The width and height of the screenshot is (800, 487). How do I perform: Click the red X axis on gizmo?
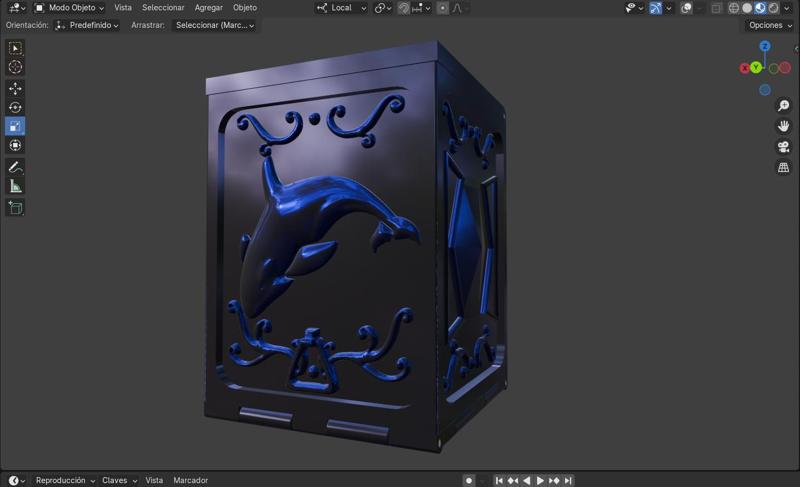click(x=744, y=68)
